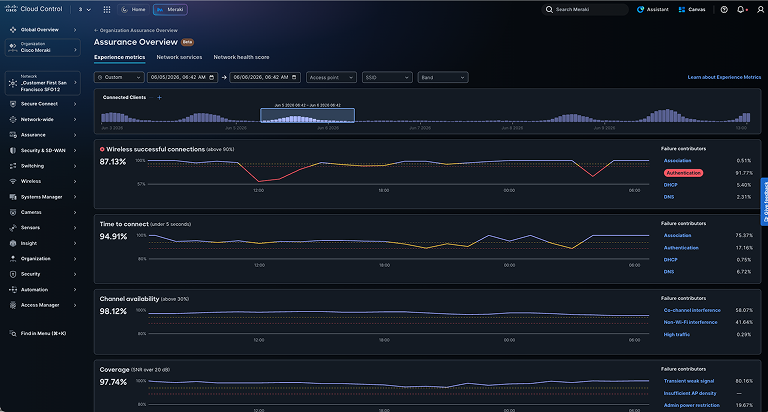Open the start date calendar picker icon
This screenshot has height=412, width=768.
[x=212, y=77]
